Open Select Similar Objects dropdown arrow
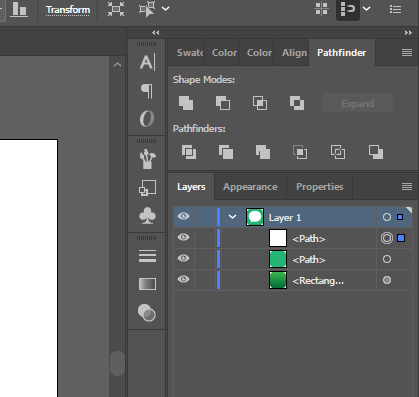 [x=165, y=9]
